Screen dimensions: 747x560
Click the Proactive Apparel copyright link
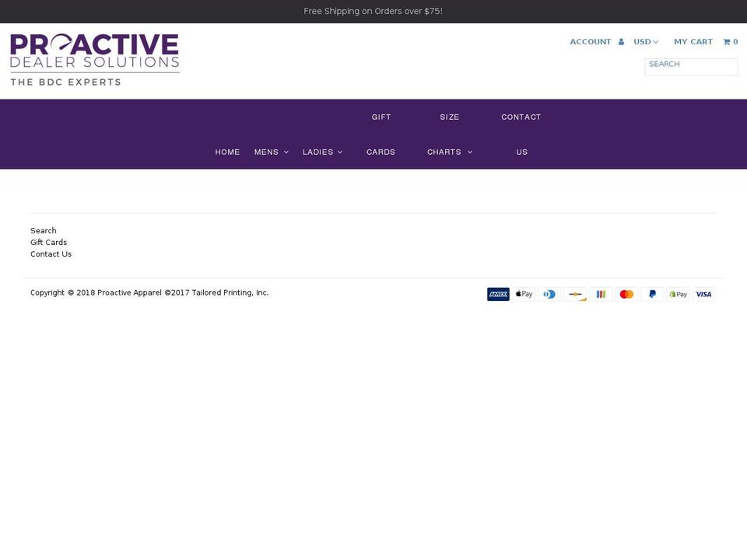(x=130, y=293)
